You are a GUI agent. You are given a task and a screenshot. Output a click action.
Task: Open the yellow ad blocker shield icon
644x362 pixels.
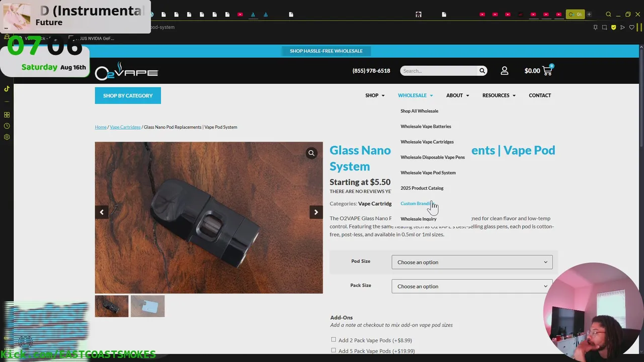click(613, 27)
